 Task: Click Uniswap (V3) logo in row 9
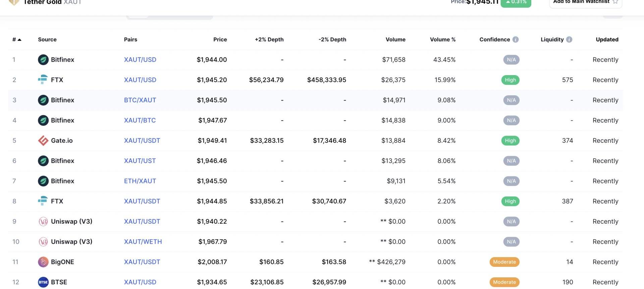pyautogui.click(x=43, y=221)
